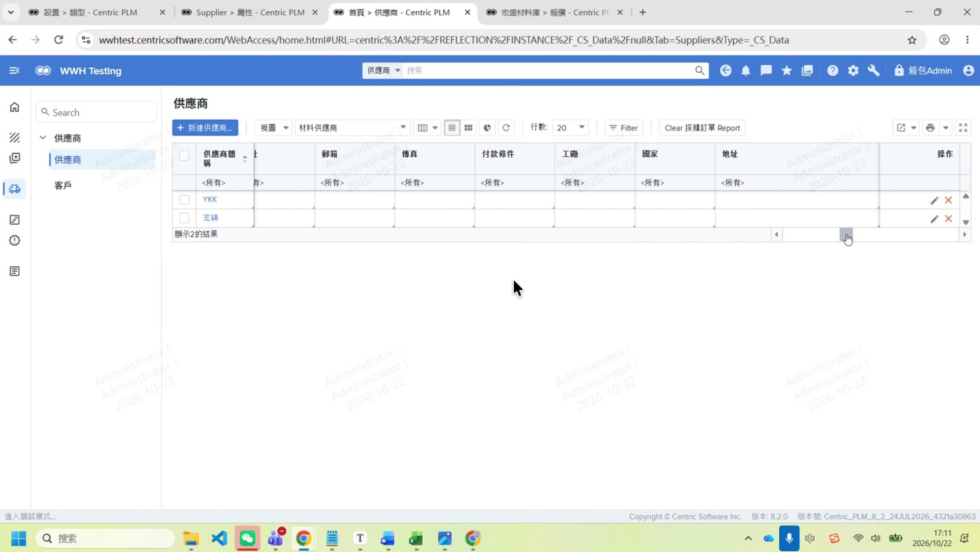Change the row count dropdown showing 20
This screenshot has height=552, width=980.
pos(570,128)
